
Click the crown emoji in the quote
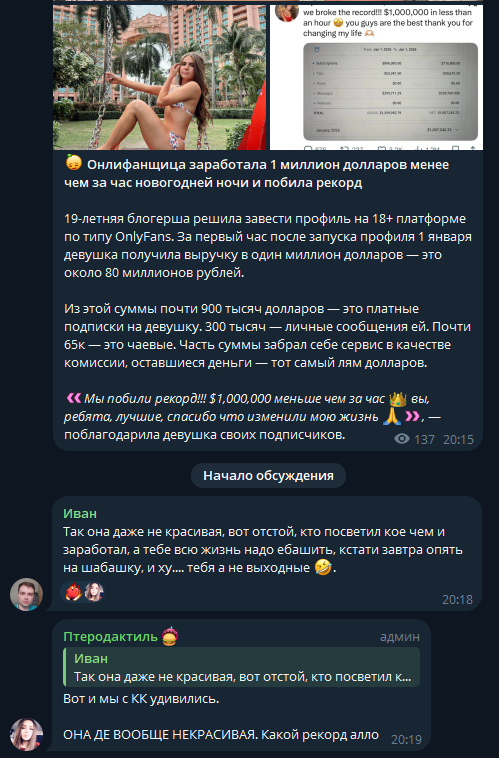398,399
